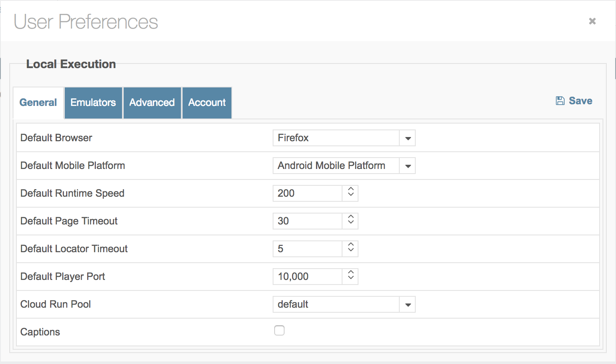Switch to the Emulators tab
The image size is (616, 364).
click(x=93, y=103)
